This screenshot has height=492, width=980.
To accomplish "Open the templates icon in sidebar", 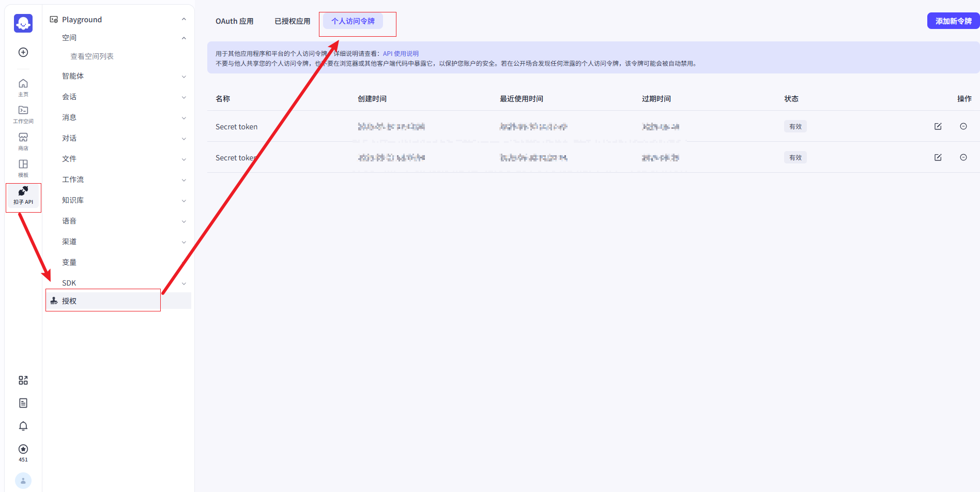I will (x=23, y=168).
